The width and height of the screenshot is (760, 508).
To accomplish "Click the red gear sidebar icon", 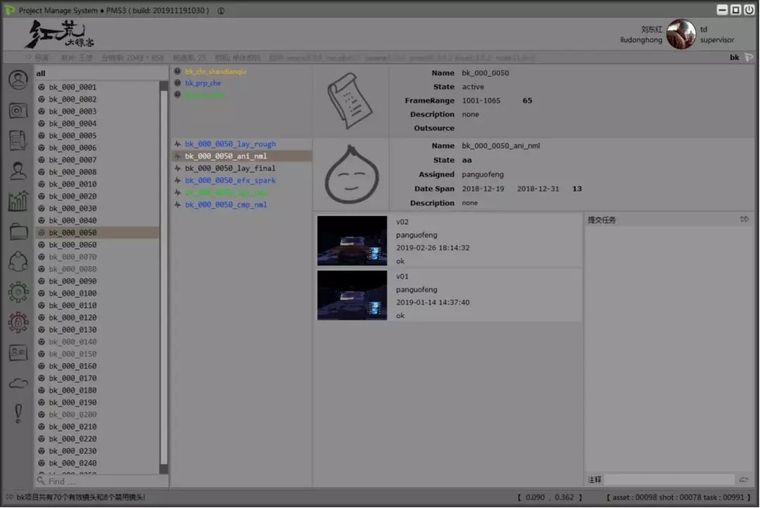I will (18, 322).
